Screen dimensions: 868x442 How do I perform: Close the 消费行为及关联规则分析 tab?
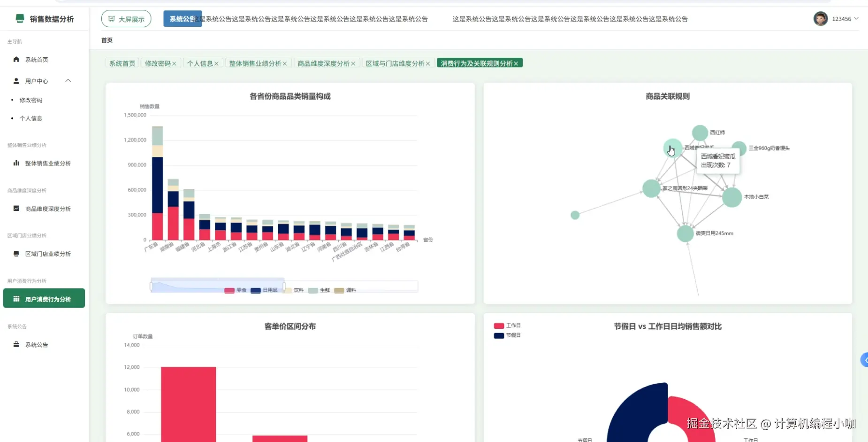(516, 63)
